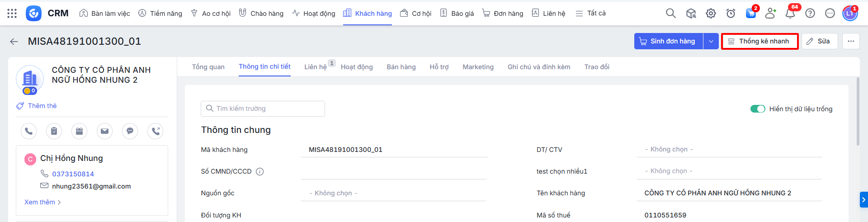Open the "DT/ CTV" dropdown field
Screen dimensions: 868x222
(x=729, y=149)
